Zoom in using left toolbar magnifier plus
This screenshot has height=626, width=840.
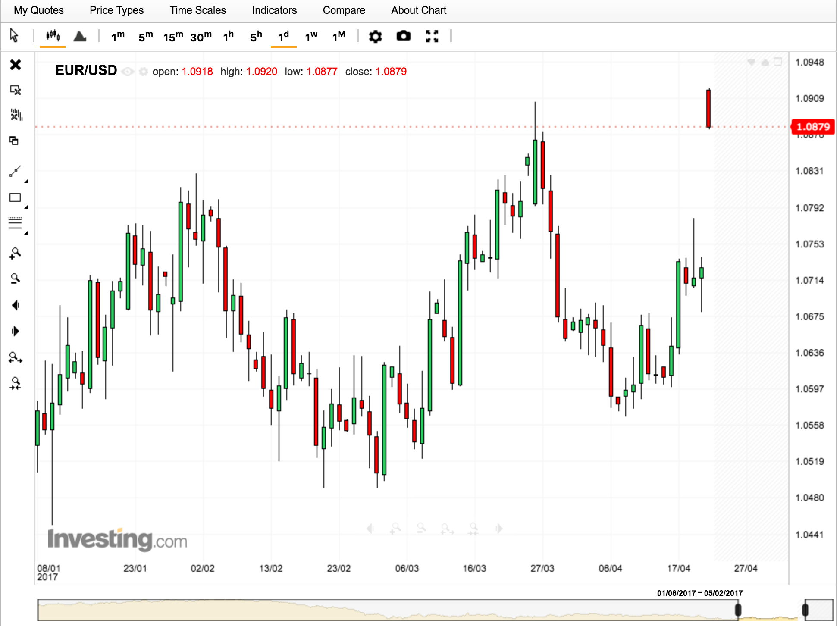tap(15, 254)
